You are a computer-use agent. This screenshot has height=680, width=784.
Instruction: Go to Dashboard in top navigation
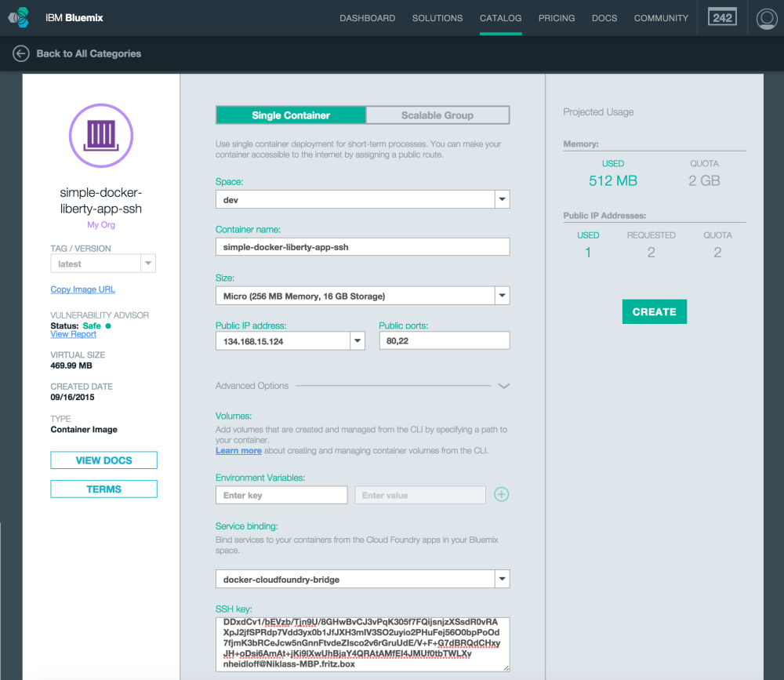[x=368, y=18]
